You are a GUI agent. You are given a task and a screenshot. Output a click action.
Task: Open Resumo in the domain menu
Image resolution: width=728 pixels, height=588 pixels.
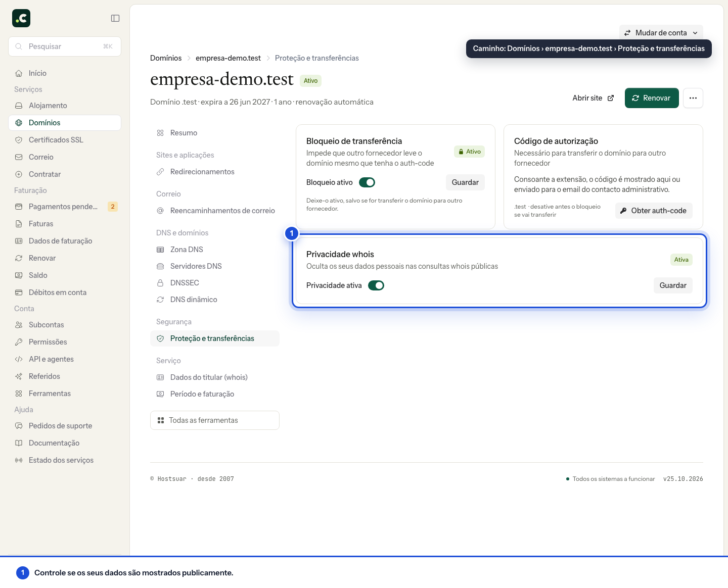coord(215,133)
